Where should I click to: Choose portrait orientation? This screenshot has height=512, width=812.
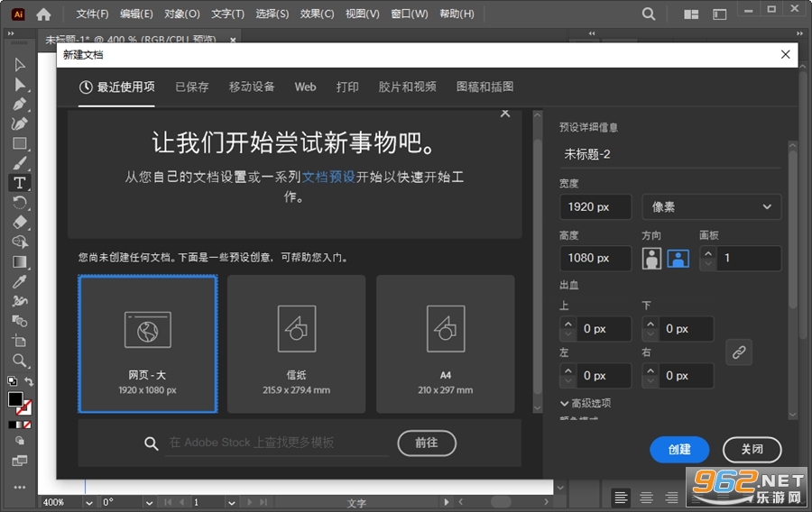[x=651, y=258]
